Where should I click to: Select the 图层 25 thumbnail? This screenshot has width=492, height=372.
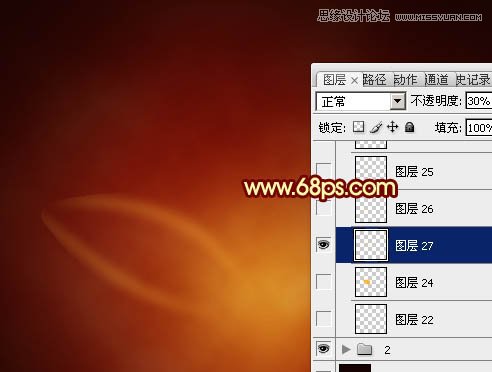371,171
